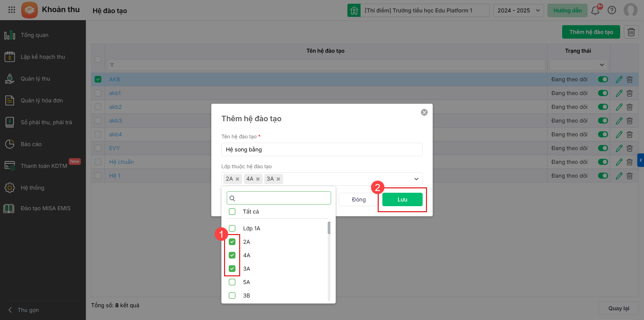Click the notification bell icon
This screenshot has width=644, height=320.
click(x=595, y=10)
